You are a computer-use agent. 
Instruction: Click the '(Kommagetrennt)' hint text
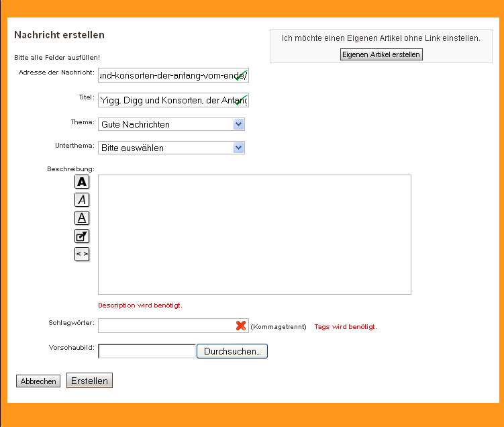[279, 327]
